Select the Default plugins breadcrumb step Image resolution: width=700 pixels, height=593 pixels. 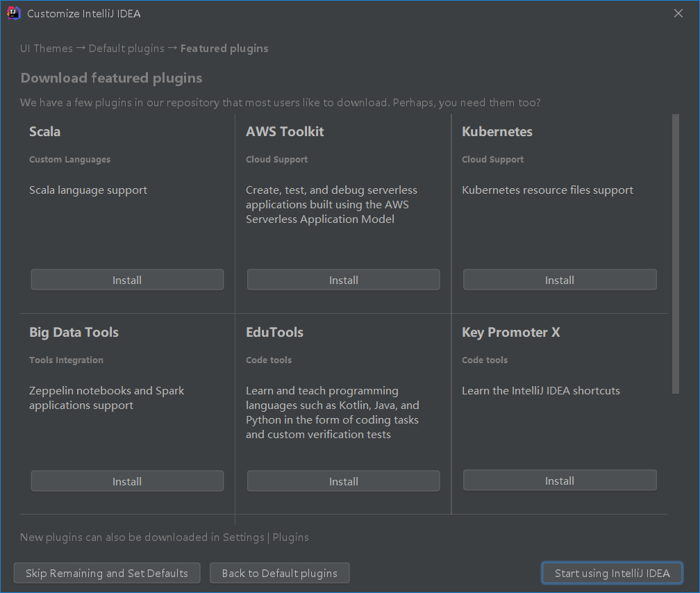pos(126,48)
